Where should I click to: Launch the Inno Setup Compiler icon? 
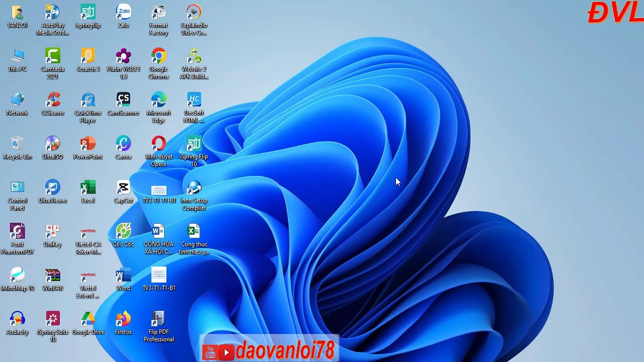[x=194, y=195]
